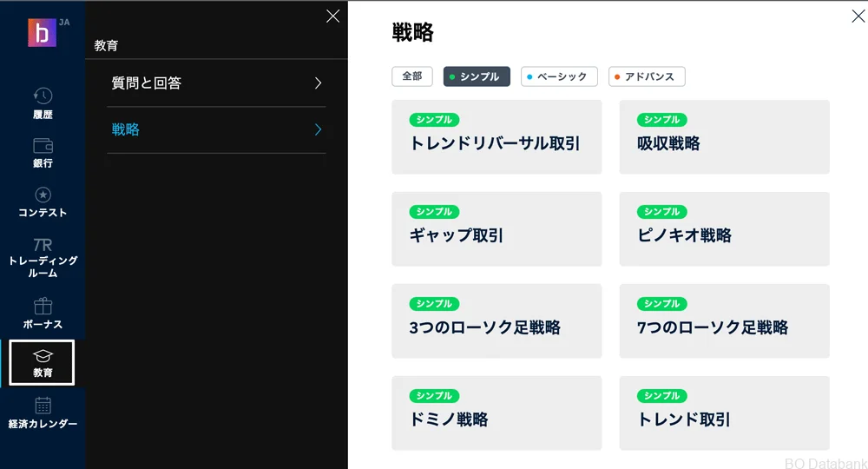Select the 質問と回答 menu entry
The width and height of the screenshot is (868, 469).
147,83
